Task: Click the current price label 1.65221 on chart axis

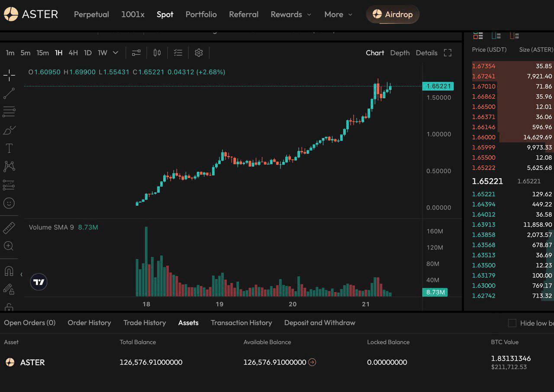Action: tap(438, 86)
